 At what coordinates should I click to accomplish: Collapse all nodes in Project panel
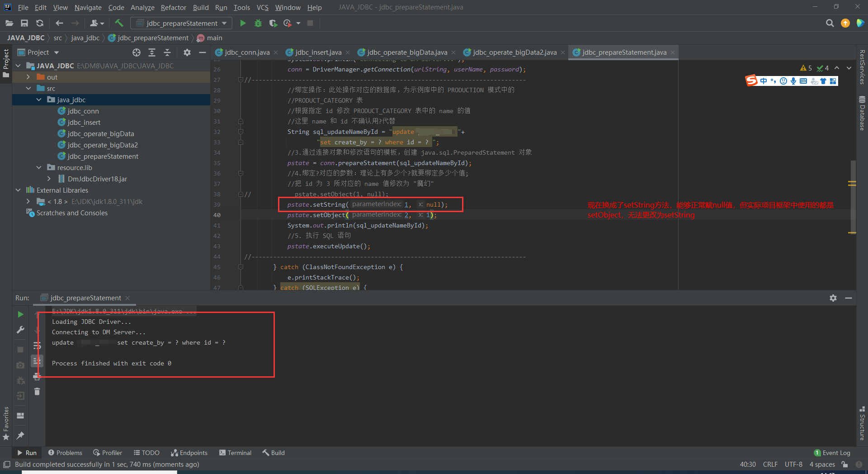[167, 52]
